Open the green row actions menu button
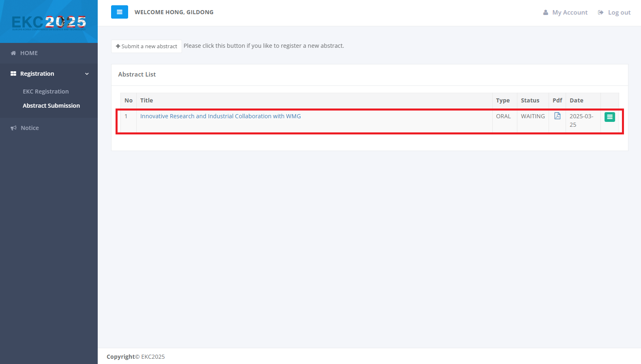 pos(610,117)
